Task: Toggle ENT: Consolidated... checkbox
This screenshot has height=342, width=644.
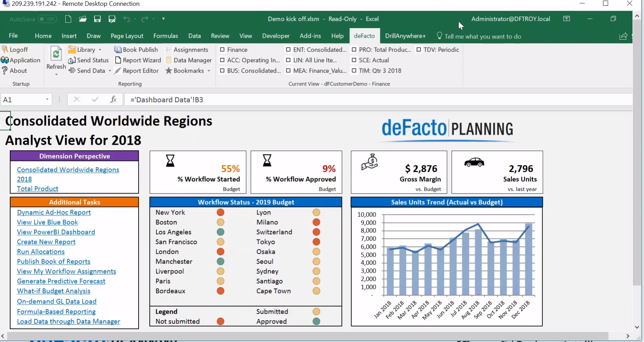Action: coord(288,49)
